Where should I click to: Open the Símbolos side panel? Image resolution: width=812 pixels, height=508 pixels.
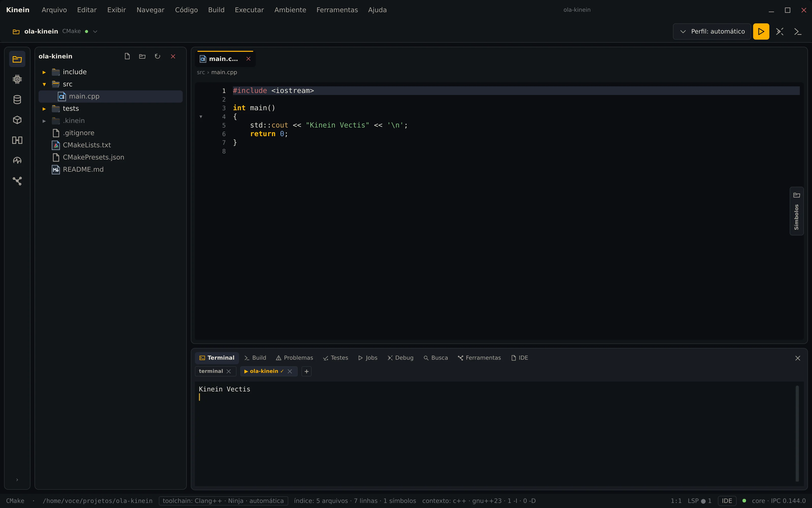pos(797,211)
